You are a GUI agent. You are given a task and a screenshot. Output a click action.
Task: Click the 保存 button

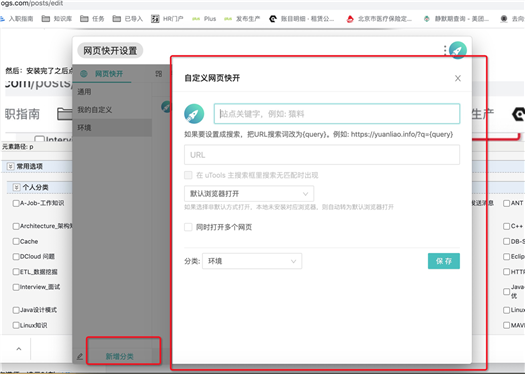coord(444,261)
